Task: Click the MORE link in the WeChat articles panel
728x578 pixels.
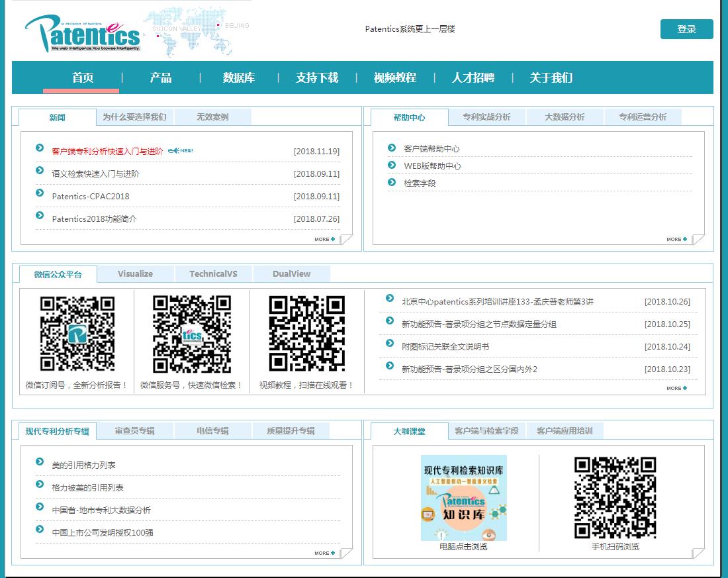Action: tap(676, 388)
